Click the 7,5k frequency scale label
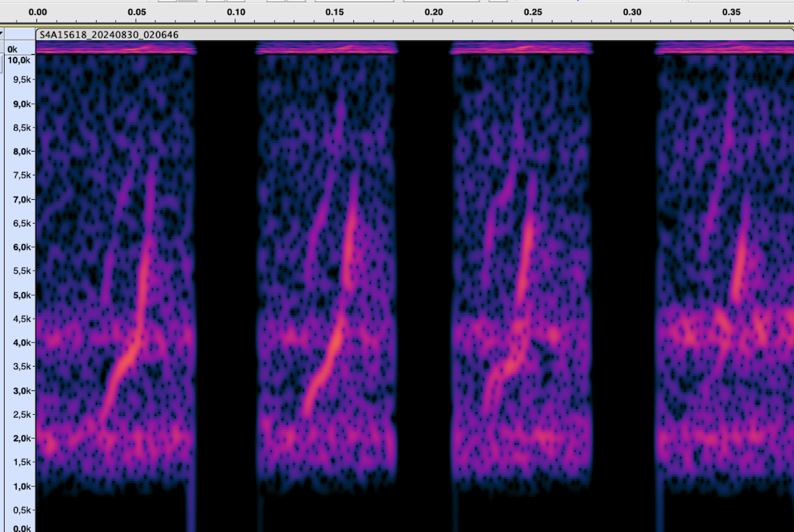The image size is (794, 532). pyautogui.click(x=21, y=175)
